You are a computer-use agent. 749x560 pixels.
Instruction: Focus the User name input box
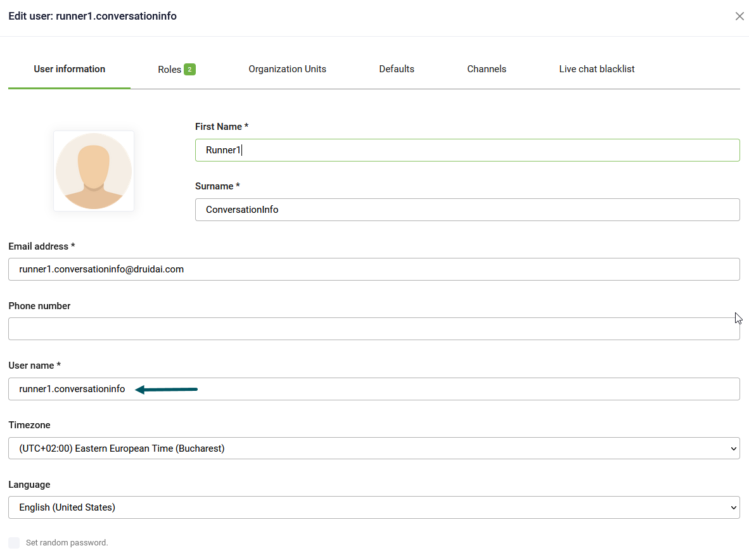coord(374,389)
